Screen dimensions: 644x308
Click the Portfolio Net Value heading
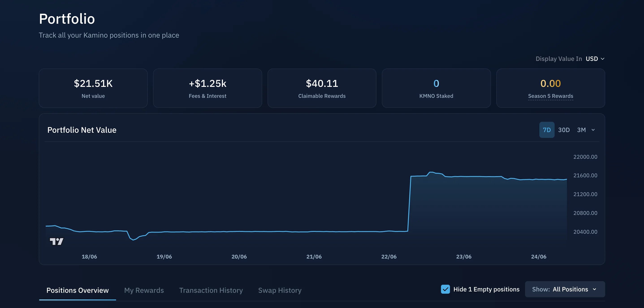tap(82, 130)
